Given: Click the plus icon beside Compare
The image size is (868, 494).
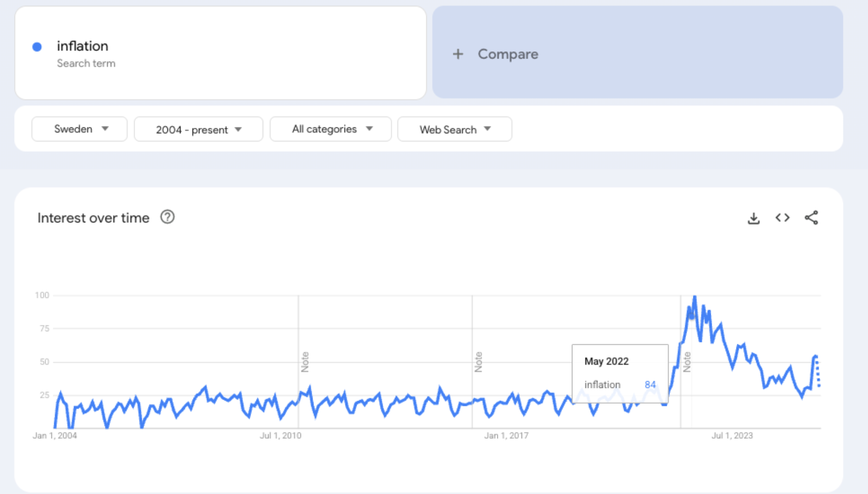Looking at the screenshot, I should (458, 54).
